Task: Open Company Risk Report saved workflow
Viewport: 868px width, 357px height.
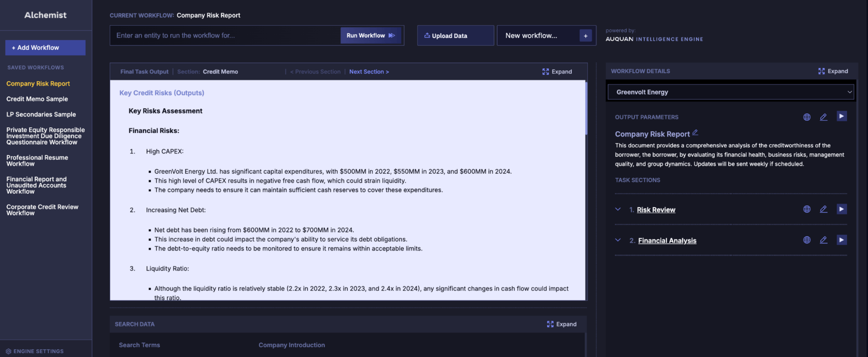Action: pyautogui.click(x=38, y=83)
